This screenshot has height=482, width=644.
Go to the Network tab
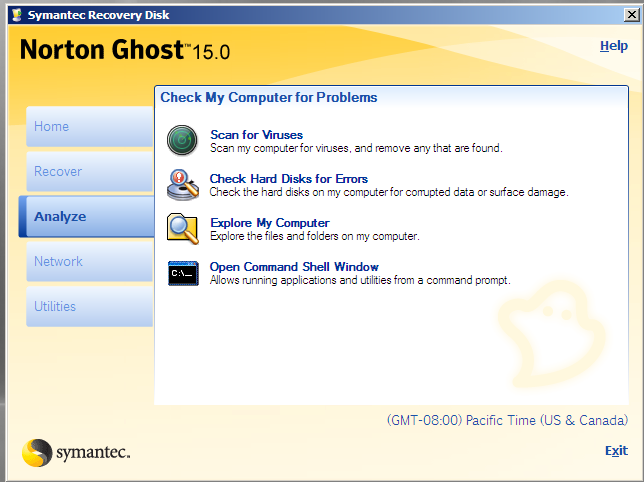(x=90, y=262)
